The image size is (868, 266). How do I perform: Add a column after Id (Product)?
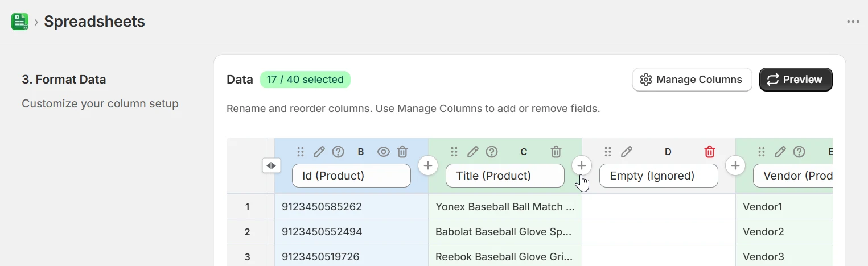(x=428, y=165)
